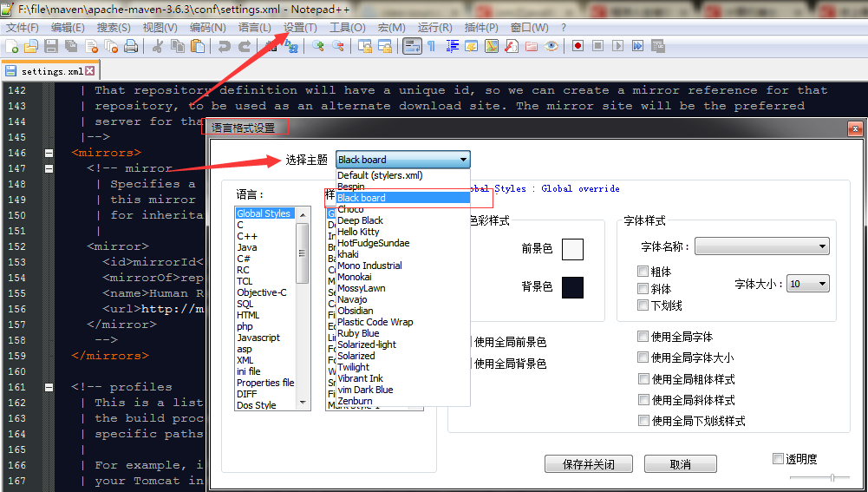
Task: Click the Save All toolbar icon
Action: [x=71, y=47]
